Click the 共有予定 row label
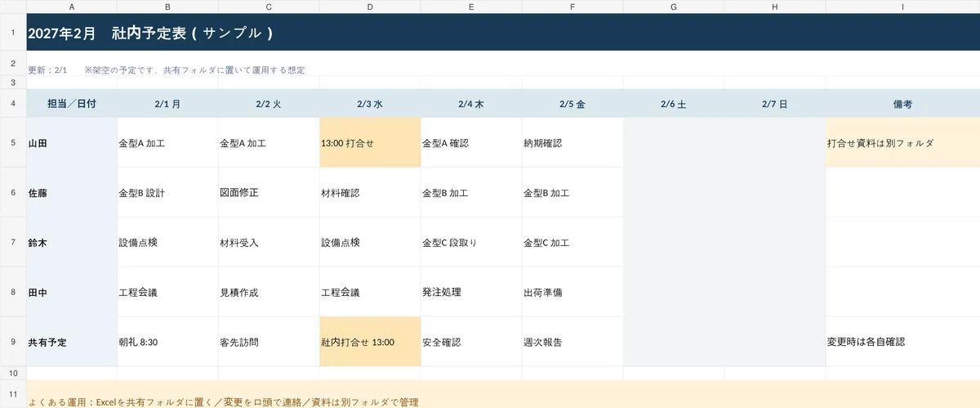The image size is (980, 408). 72,342
